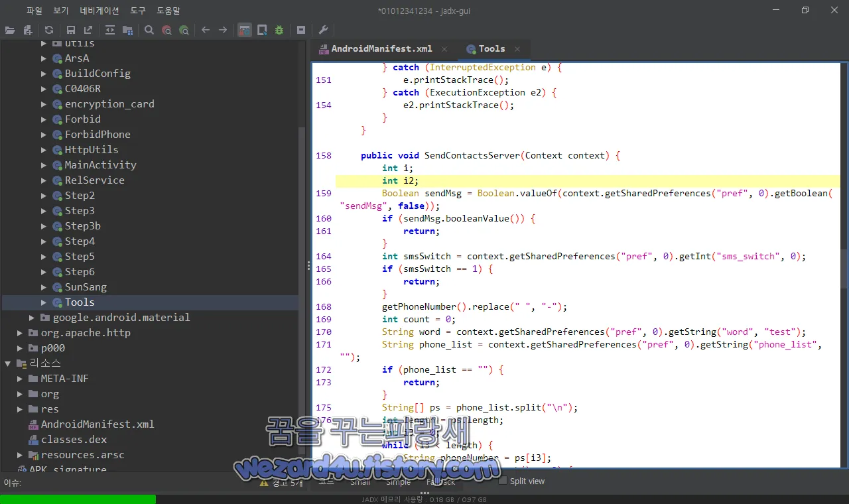
Task: Select the RelService class in tree
Action: 94,180
